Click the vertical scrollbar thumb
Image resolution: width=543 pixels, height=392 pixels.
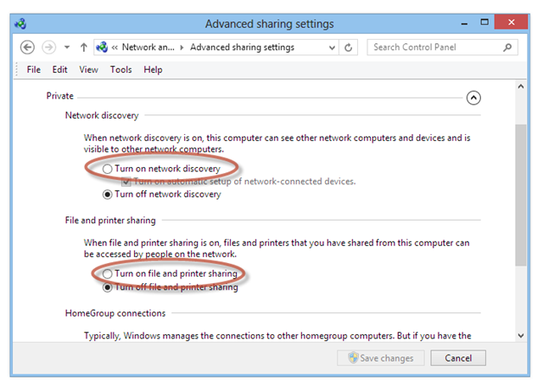click(x=520, y=195)
